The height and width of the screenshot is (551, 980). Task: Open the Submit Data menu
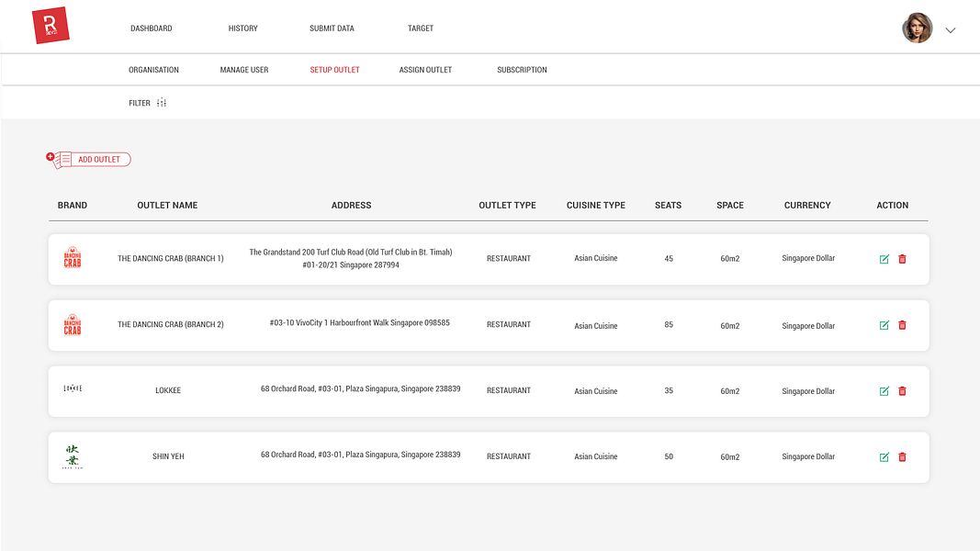pos(332,28)
